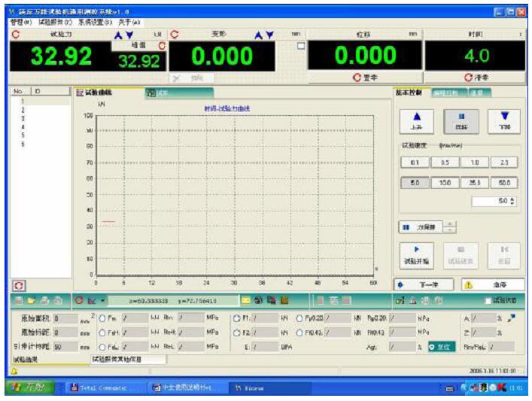Click the test speed value spinner arrows
Screen dimensions: 532x401
pyautogui.click(x=513, y=202)
